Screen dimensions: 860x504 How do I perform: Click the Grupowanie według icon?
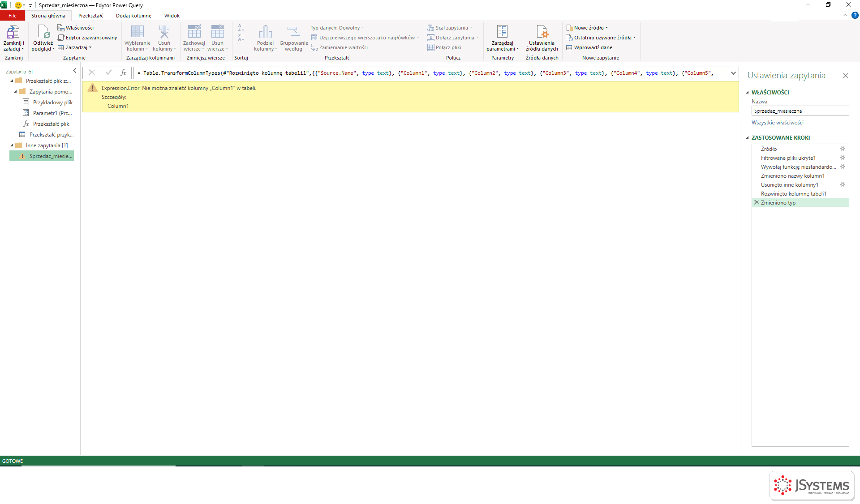293,32
